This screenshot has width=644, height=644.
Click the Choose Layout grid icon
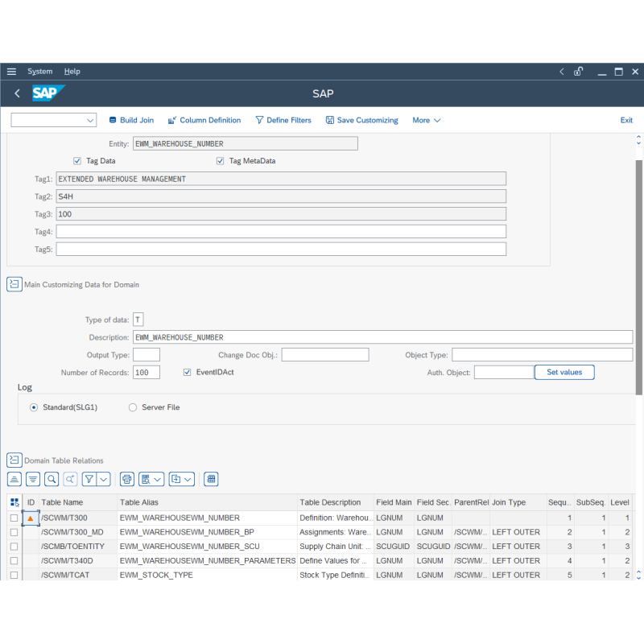[x=211, y=479]
